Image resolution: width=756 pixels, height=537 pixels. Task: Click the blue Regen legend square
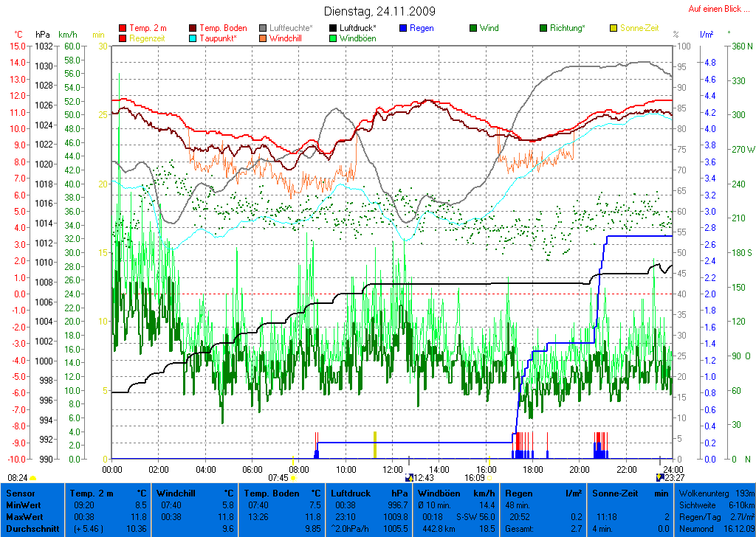[403, 28]
